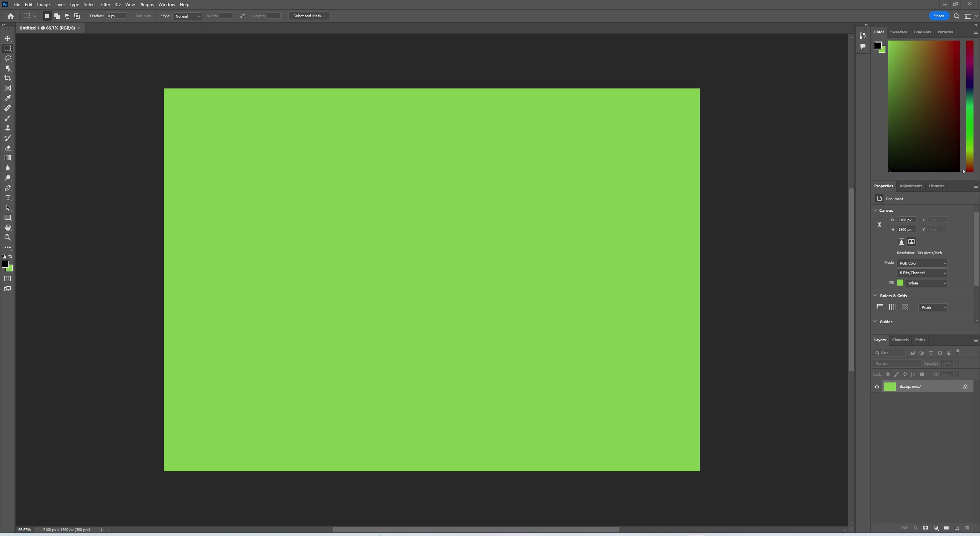This screenshot has width=980, height=536.
Task: Toggle the grid icon in Rulers & Grids
Action: [x=892, y=307]
